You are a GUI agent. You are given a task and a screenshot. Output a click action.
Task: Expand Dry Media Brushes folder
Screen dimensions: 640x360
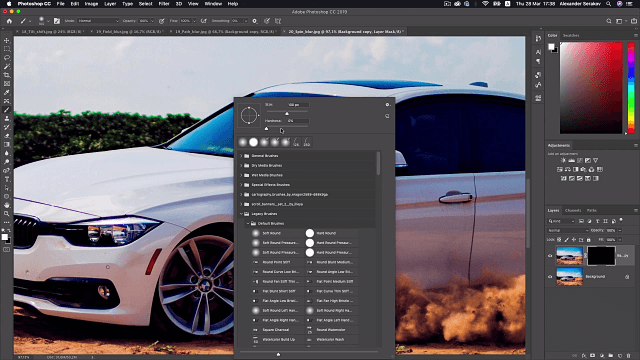pyautogui.click(x=241, y=166)
